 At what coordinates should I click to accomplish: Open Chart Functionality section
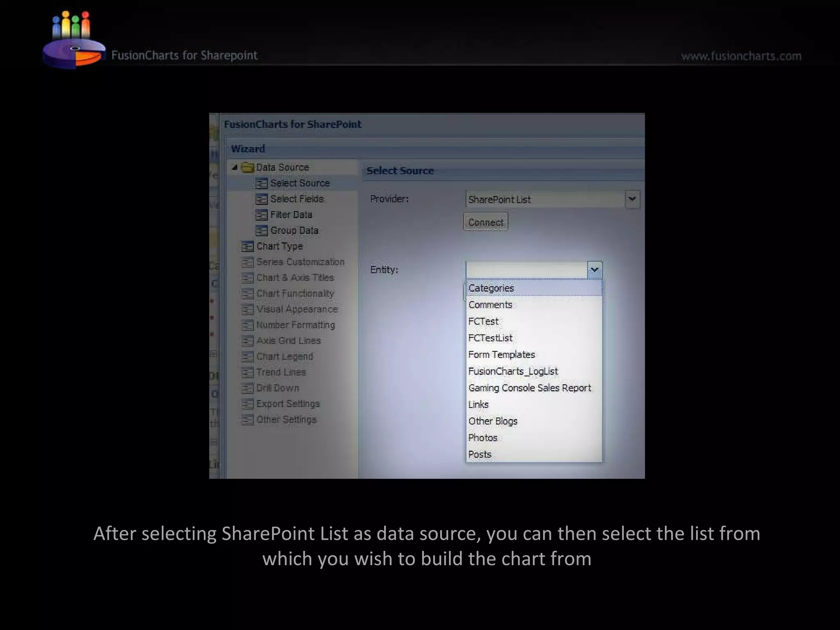click(x=295, y=293)
